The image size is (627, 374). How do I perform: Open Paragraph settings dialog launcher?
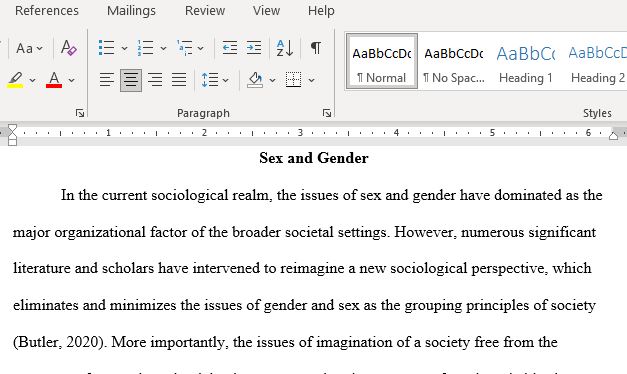tap(327, 113)
